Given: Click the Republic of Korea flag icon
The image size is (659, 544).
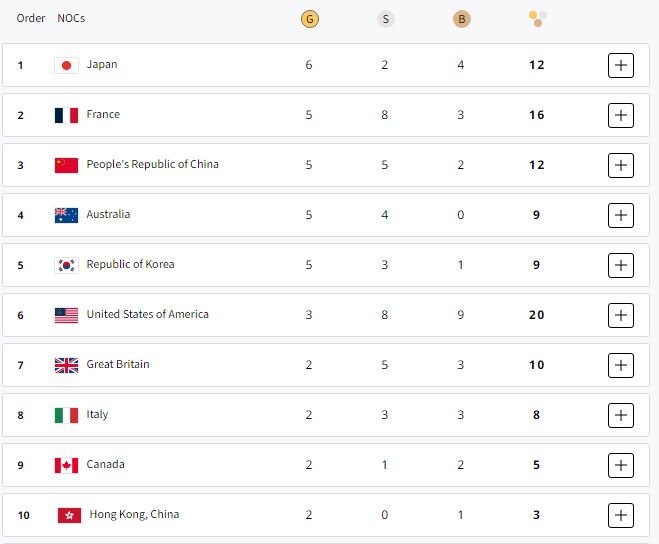Looking at the screenshot, I should pyautogui.click(x=66, y=265).
